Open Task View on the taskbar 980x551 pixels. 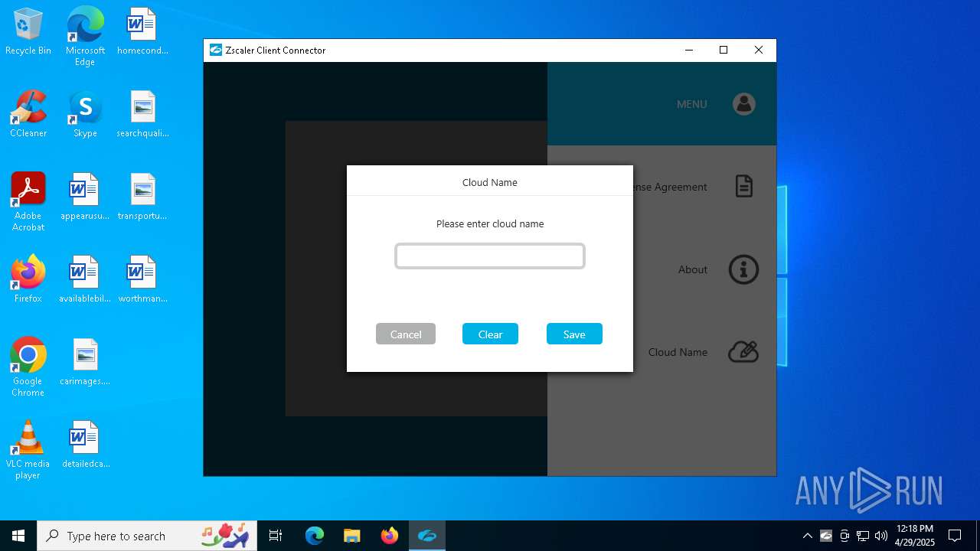pos(276,536)
